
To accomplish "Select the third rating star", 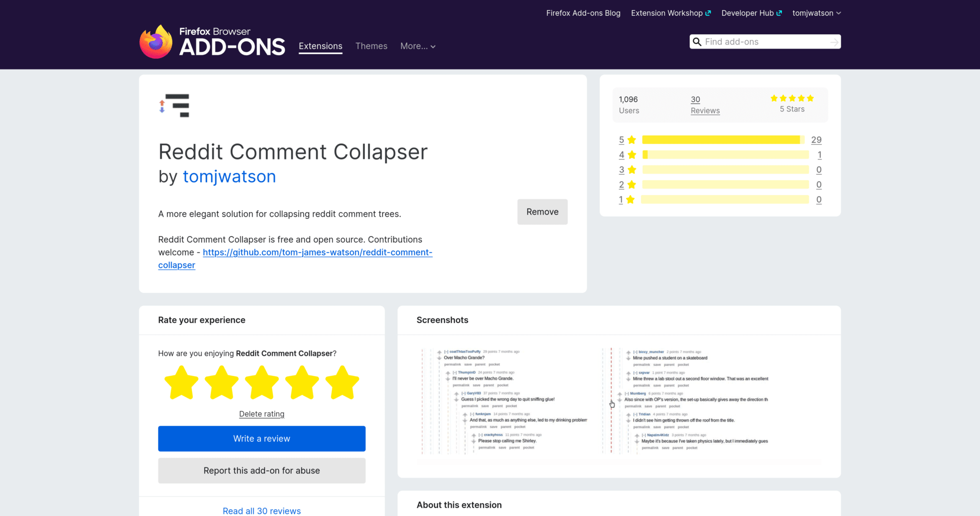I will (262, 383).
